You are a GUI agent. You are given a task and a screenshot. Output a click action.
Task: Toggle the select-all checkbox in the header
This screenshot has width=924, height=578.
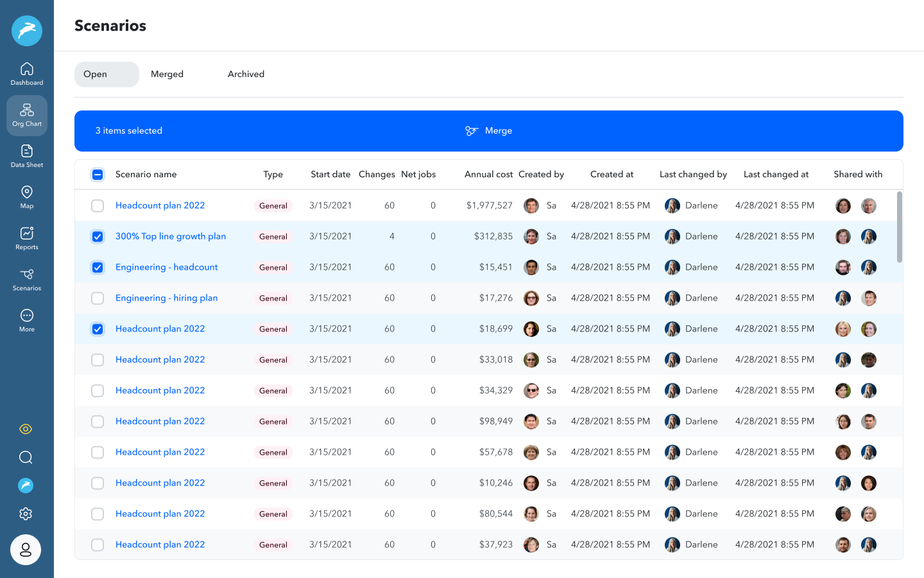[98, 175]
